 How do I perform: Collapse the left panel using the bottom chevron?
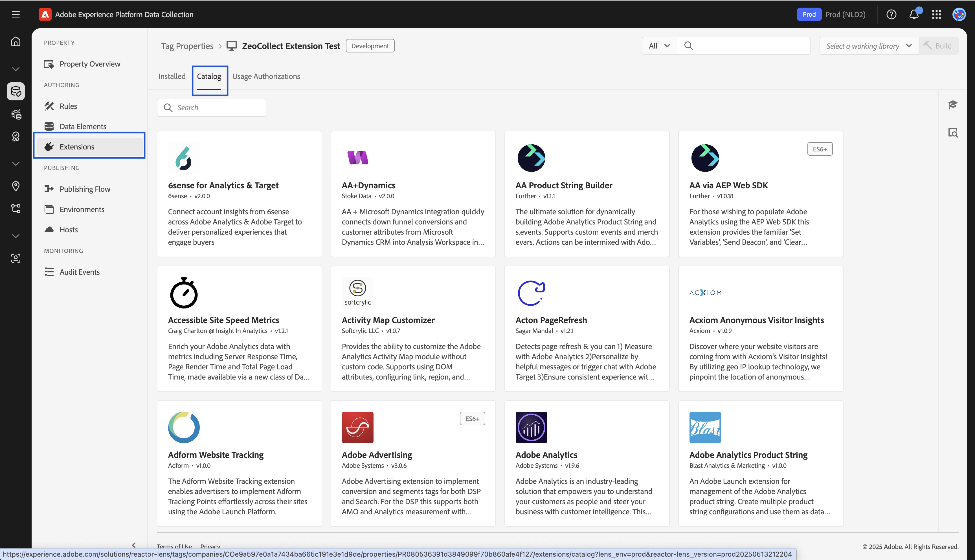click(134, 545)
